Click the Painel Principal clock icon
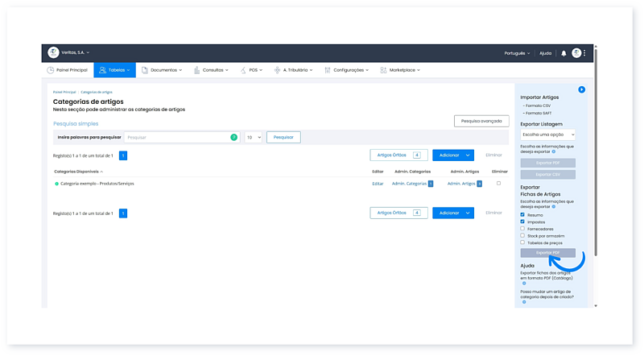 (50, 70)
